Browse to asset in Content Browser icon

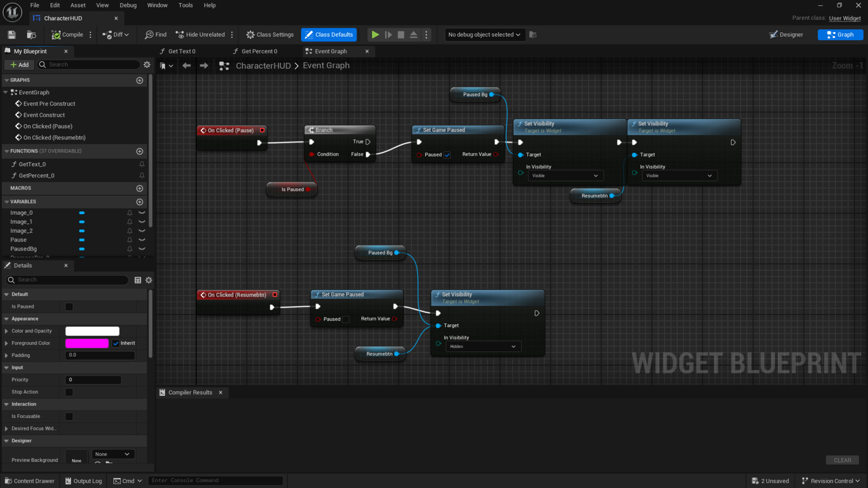pos(31,35)
